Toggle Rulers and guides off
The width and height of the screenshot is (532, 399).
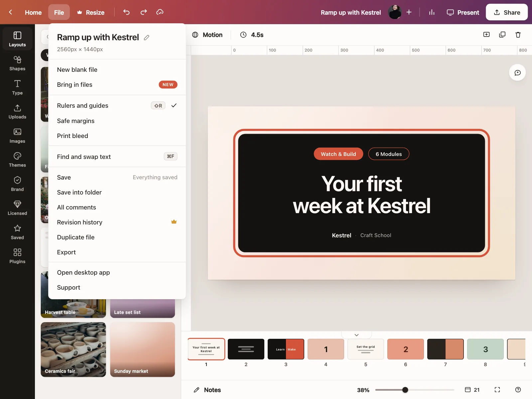[117, 106]
